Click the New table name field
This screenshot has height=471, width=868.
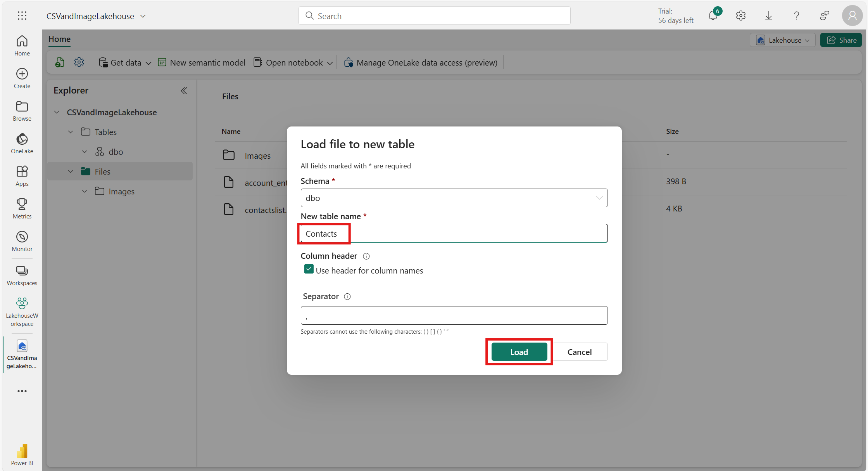click(454, 234)
